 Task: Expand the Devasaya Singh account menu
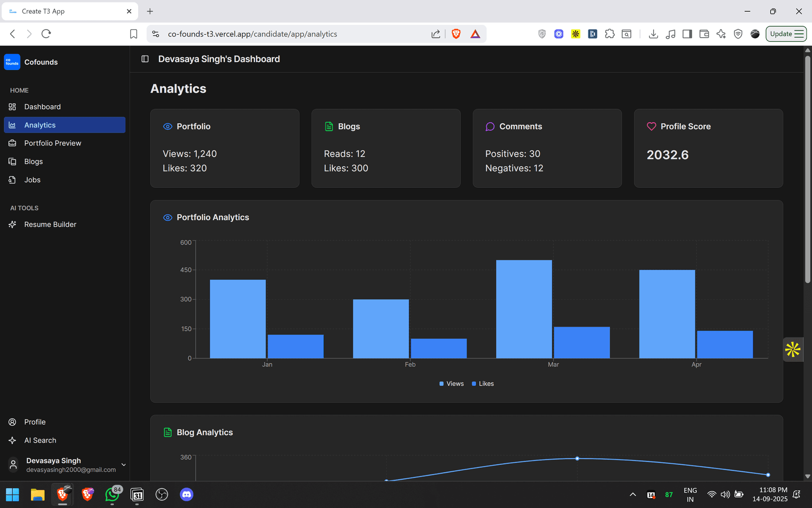point(123,465)
